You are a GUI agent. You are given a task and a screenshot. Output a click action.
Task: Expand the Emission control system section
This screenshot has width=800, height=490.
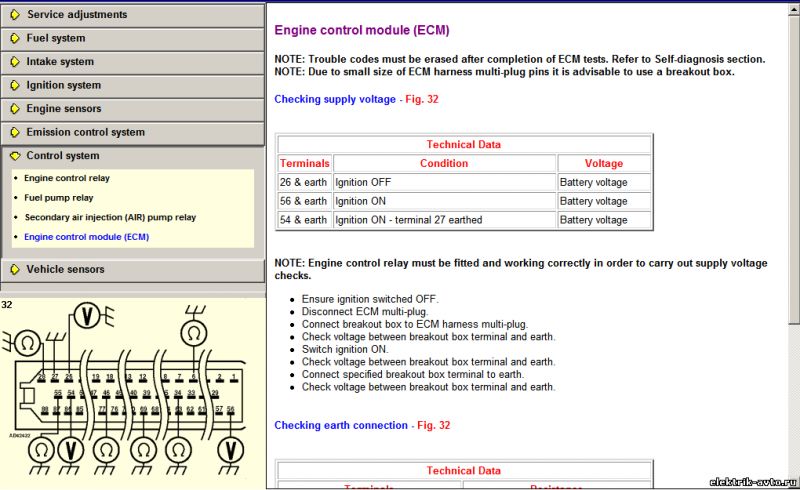(133, 132)
